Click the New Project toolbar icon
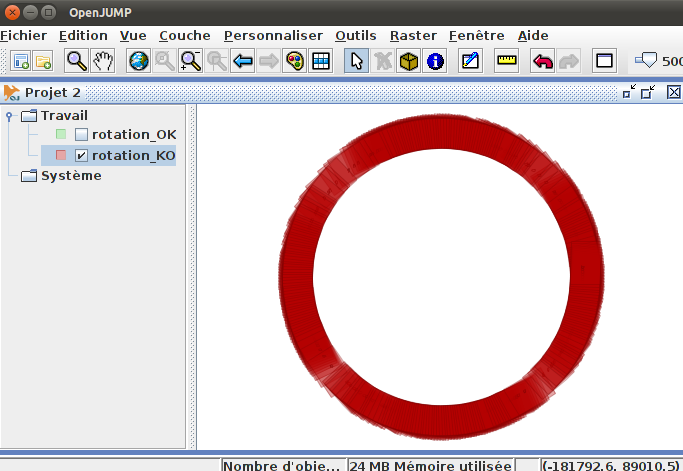The image size is (683, 471). point(21,61)
